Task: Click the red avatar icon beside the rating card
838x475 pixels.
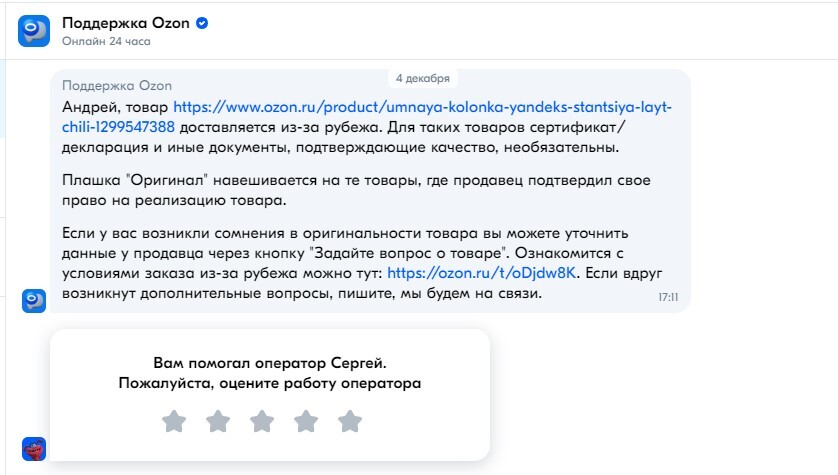Action: (34, 448)
